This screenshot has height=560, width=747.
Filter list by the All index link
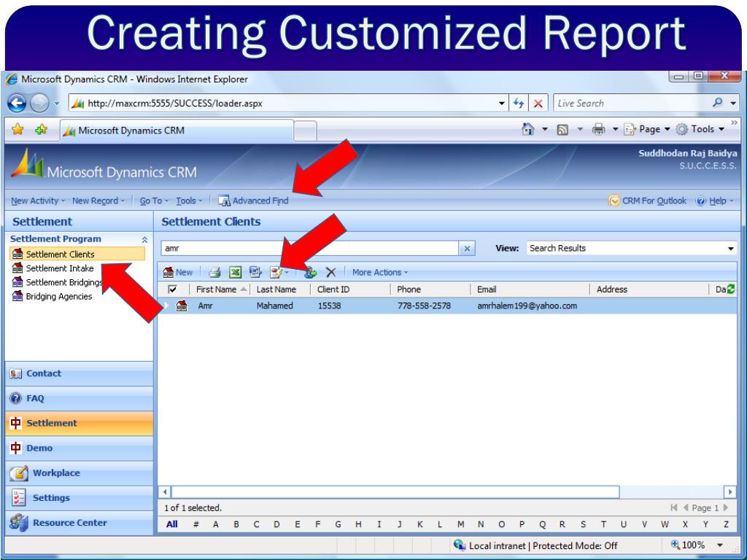tap(172, 524)
